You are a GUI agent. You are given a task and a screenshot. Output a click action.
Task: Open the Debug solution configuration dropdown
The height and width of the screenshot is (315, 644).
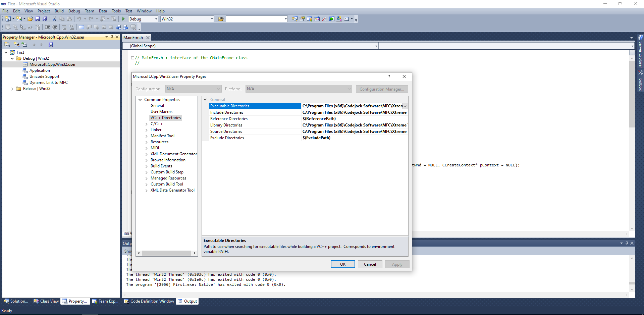[x=156, y=19]
